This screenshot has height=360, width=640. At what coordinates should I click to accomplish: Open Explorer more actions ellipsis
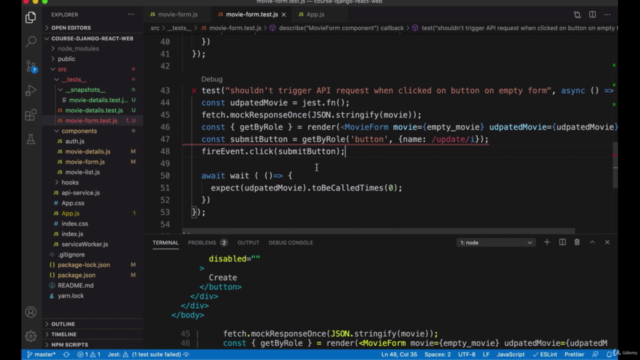click(x=131, y=14)
